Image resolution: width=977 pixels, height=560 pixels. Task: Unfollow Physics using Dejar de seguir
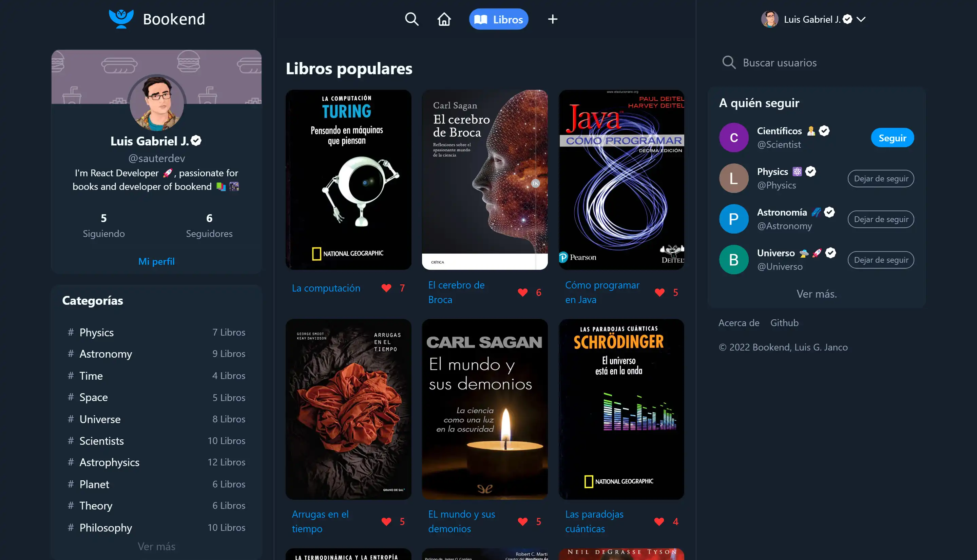(881, 178)
